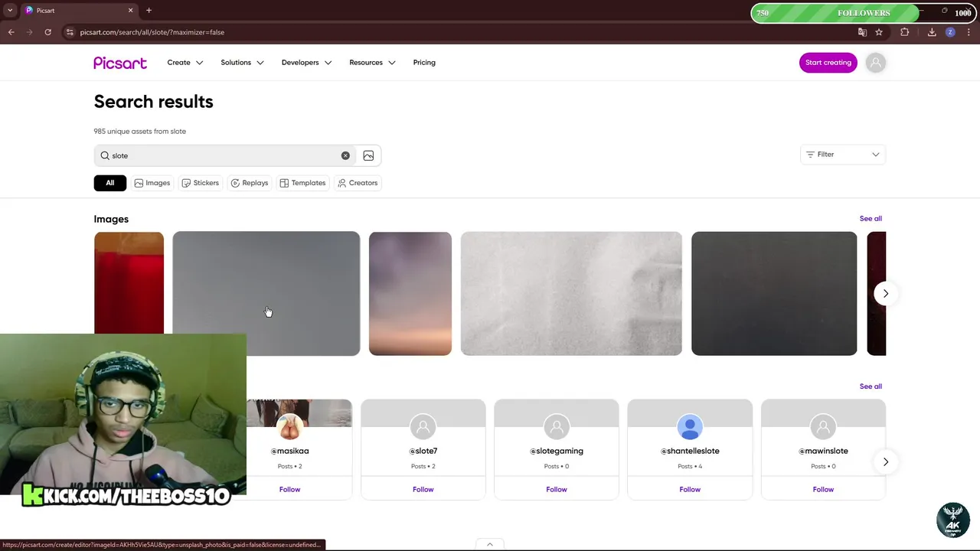View site information icon in address bar
Viewport: 980px width, 551px height.
(70, 32)
